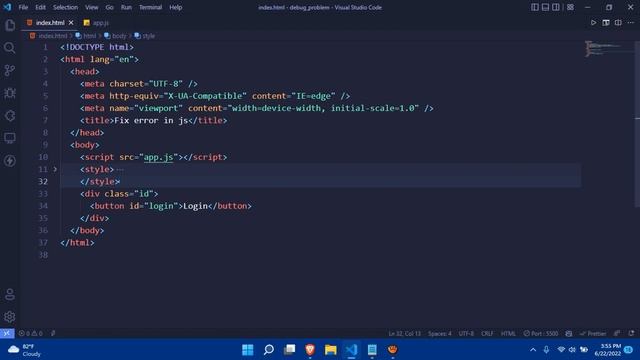The width and height of the screenshot is (640, 360).
Task: Click the title text Fix error in js
Action: (151, 120)
